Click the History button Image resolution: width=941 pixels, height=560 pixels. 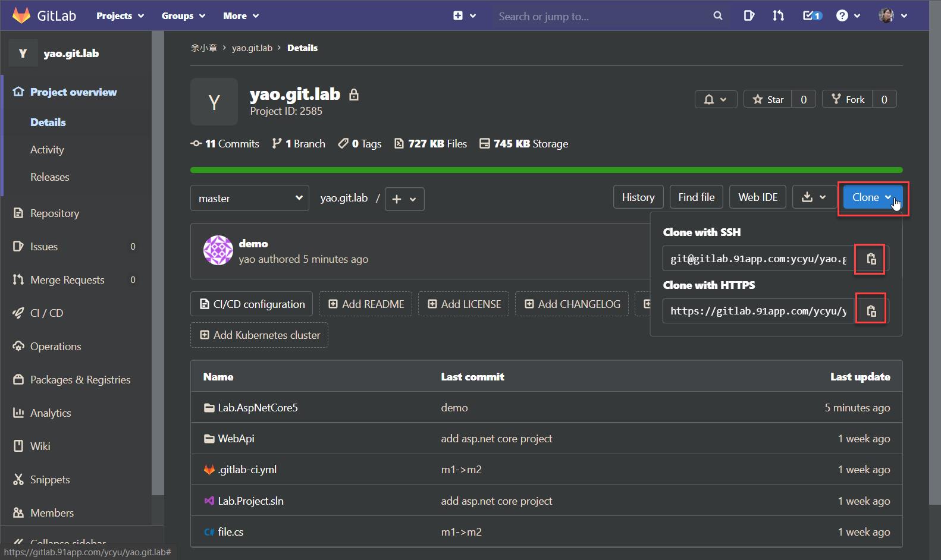tap(638, 197)
